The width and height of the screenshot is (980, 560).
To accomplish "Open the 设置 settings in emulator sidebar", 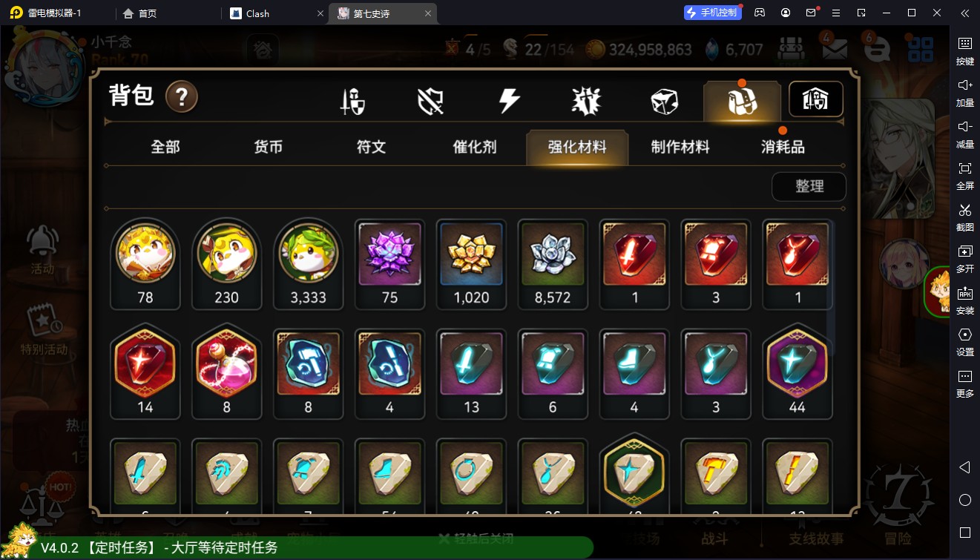I will point(964,340).
